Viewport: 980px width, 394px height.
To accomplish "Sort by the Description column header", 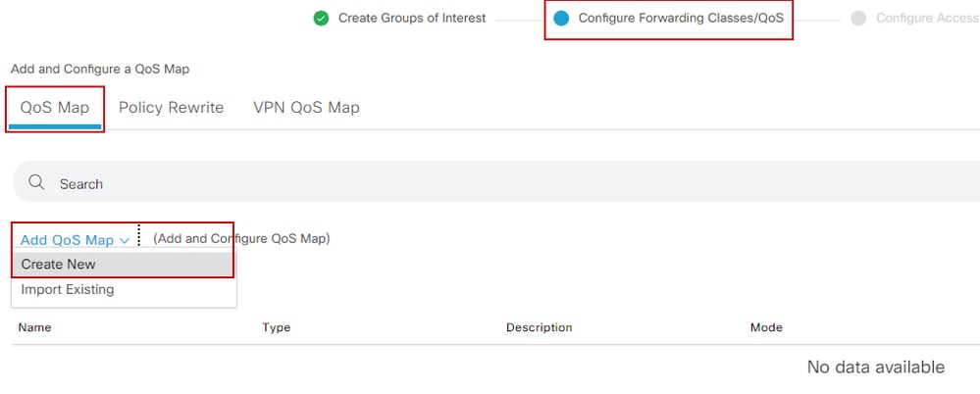I will pos(539,327).
